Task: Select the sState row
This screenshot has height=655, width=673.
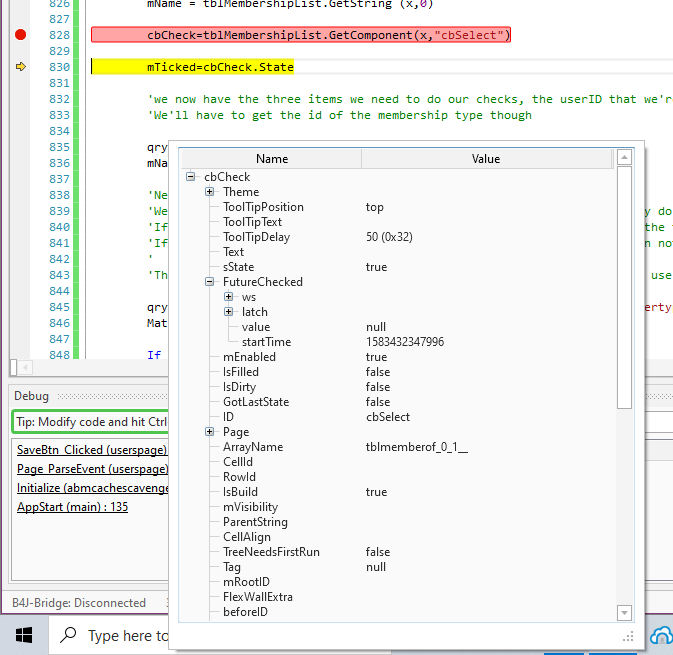Action: click(x=397, y=267)
